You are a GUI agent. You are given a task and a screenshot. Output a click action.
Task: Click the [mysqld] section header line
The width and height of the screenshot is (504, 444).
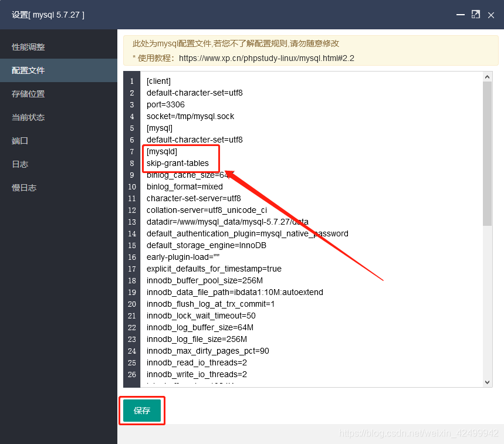162,151
